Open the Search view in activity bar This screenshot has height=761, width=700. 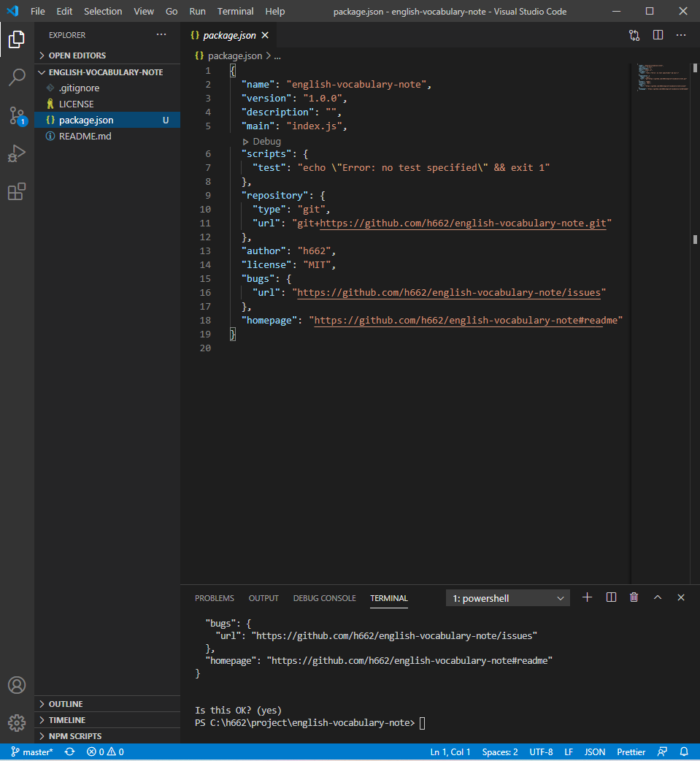(x=17, y=77)
